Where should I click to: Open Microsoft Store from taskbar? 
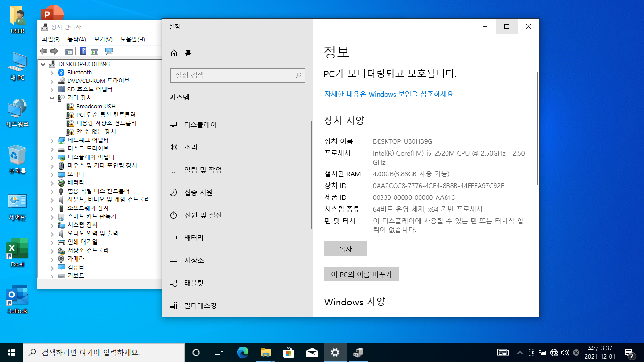click(289, 352)
